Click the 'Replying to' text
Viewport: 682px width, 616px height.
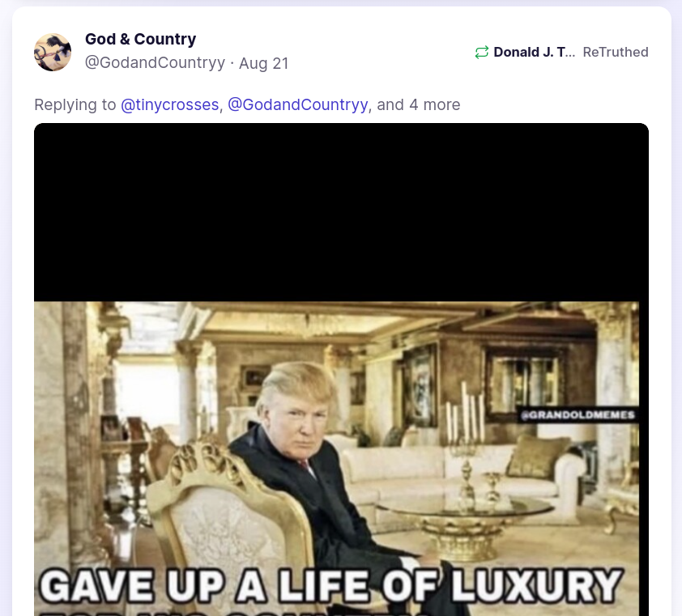75,104
